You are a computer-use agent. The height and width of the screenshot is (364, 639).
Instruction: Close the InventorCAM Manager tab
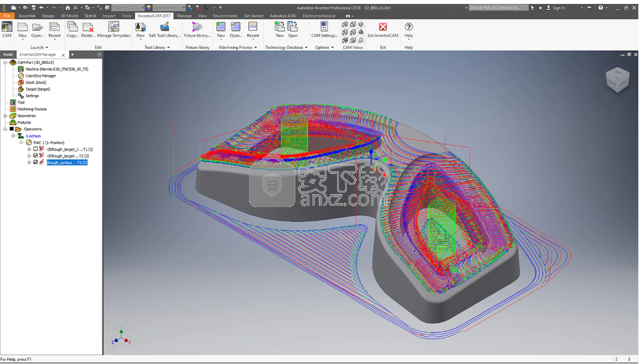point(63,55)
